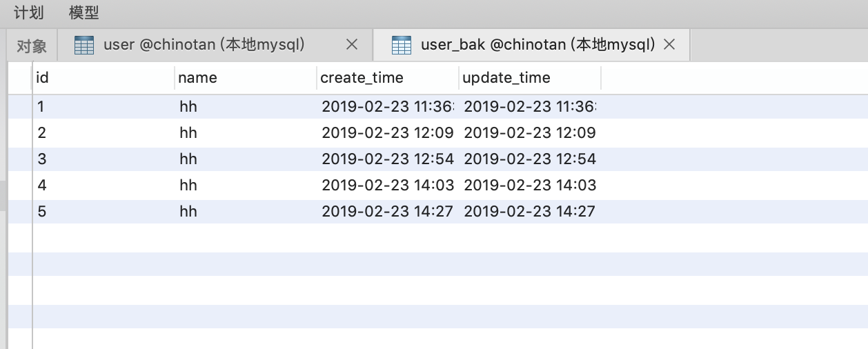Sort by the id column header
This screenshot has width=868, height=349.
click(103, 78)
